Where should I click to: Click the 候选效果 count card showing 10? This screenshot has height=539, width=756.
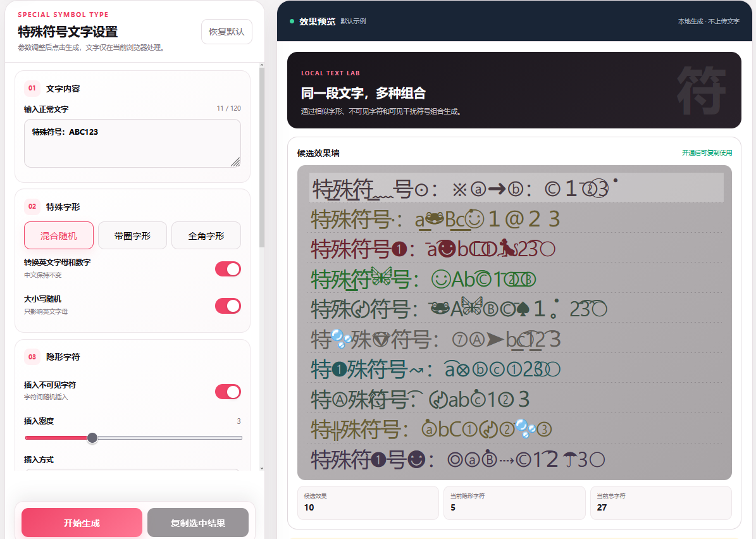pyautogui.click(x=368, y=502)
